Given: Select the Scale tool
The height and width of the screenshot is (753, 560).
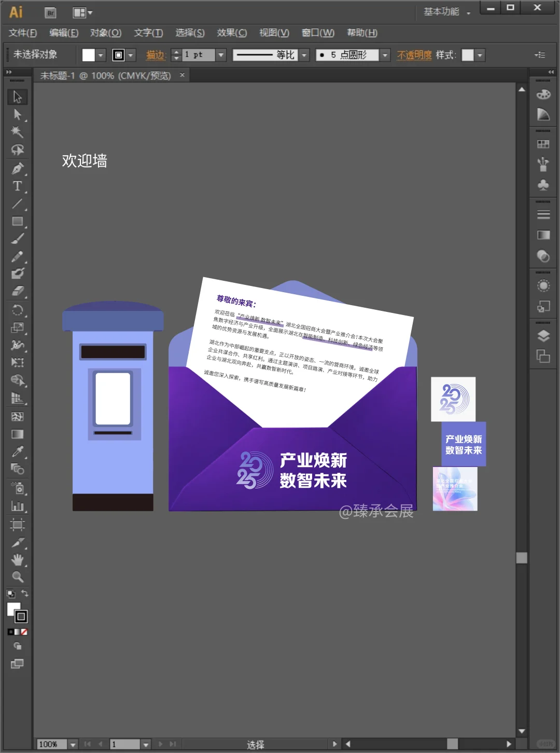Looking at the screenshot, I should (17, 327).
